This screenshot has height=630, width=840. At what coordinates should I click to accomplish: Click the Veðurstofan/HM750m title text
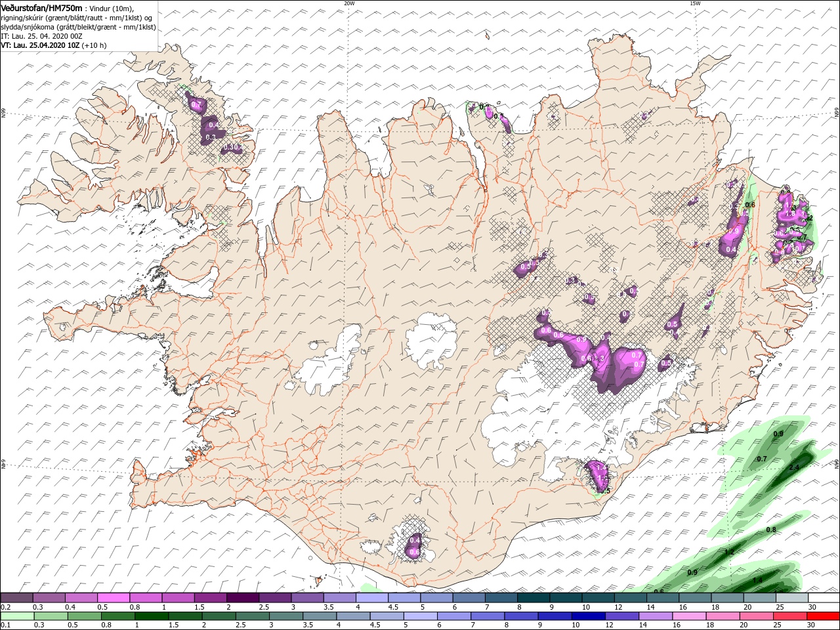tap(42, 7)
